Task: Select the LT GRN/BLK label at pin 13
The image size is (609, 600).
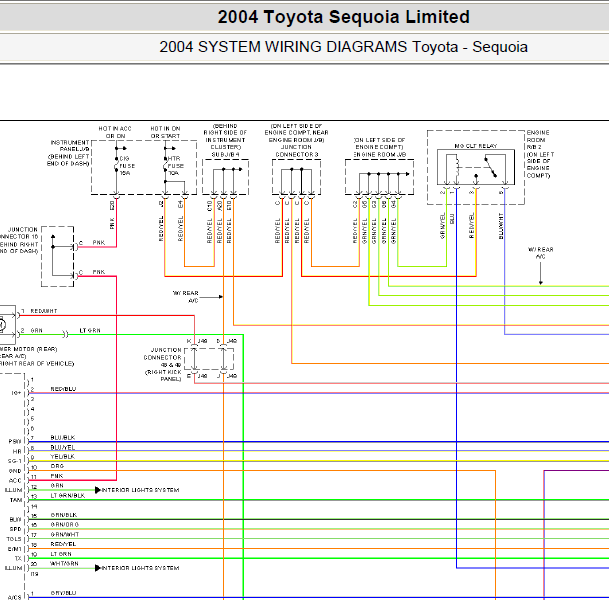Action: 68,496
